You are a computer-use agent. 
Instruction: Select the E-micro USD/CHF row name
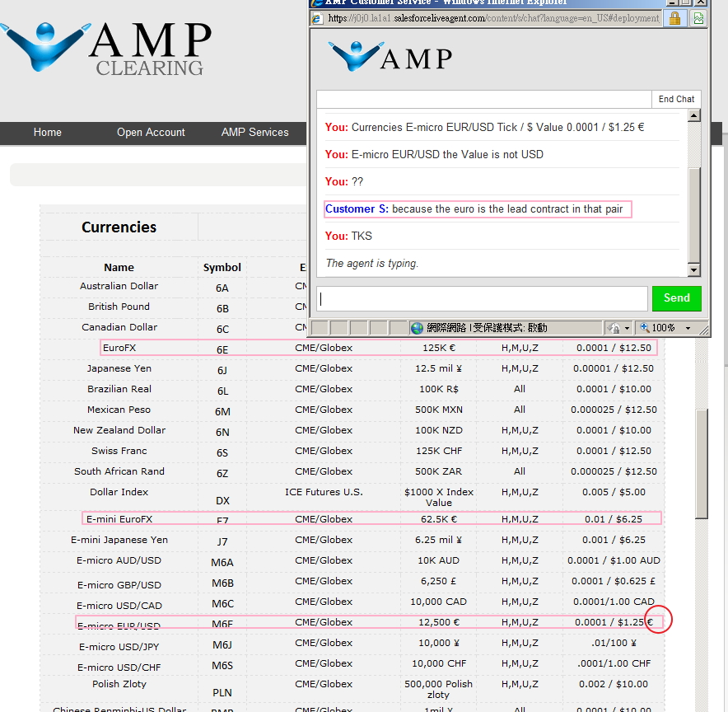pos(119,667)
